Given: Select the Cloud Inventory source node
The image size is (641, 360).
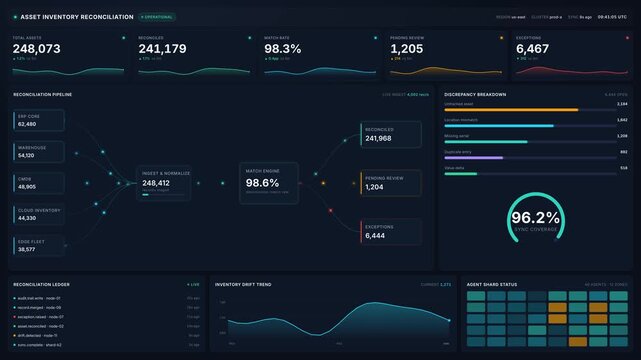Looking at the screenshot, I should coord(39,214).
